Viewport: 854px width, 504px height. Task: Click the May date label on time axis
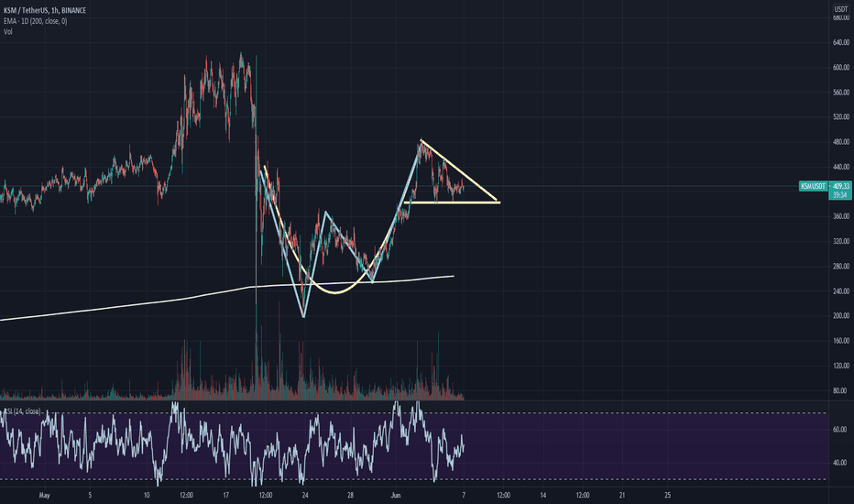(x=45, y=496)
